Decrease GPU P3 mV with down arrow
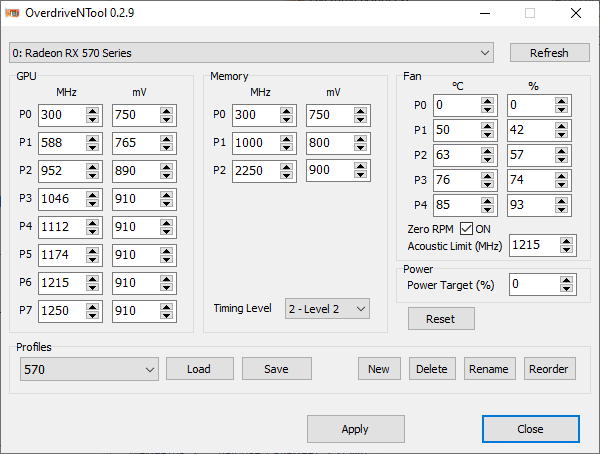 pos(166,203)
